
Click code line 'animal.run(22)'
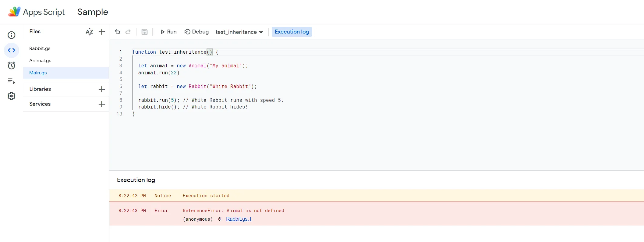pyautogui.click(x=159, y=73)
